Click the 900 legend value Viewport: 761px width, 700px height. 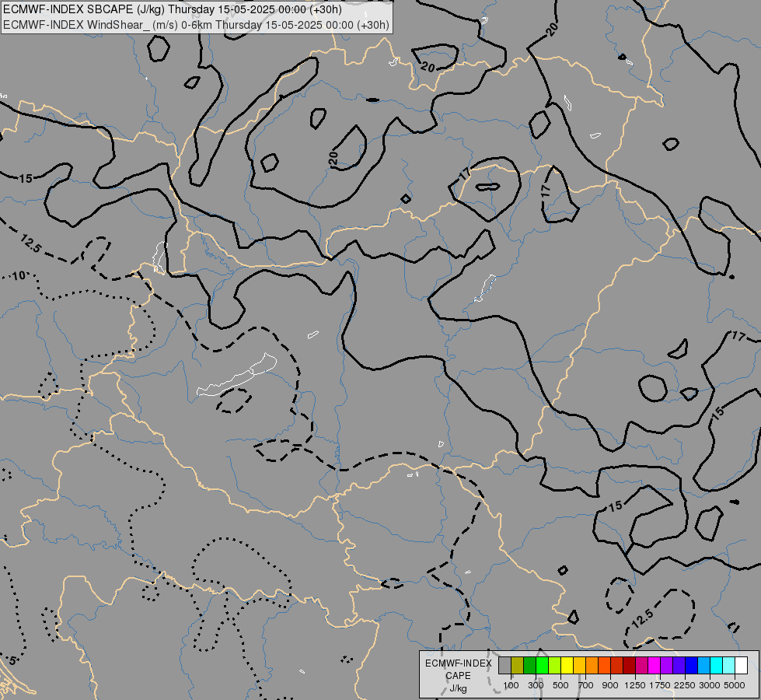point(610,685)
